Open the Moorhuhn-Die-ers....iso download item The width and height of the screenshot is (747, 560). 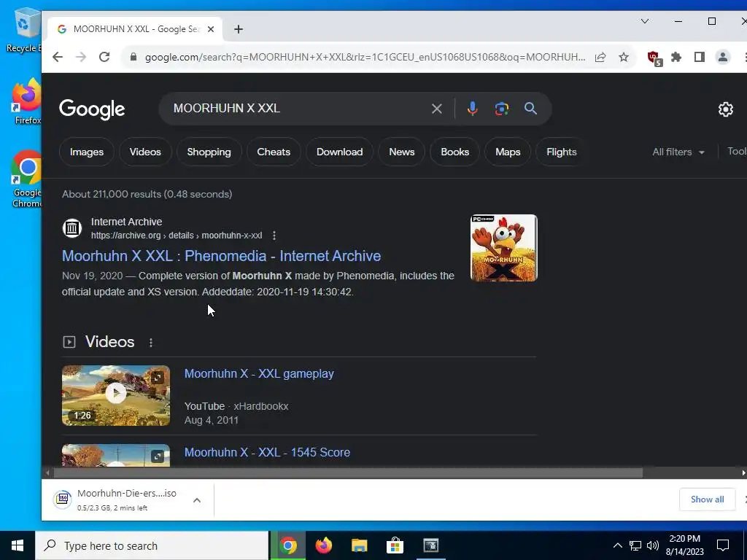point(115,499)
